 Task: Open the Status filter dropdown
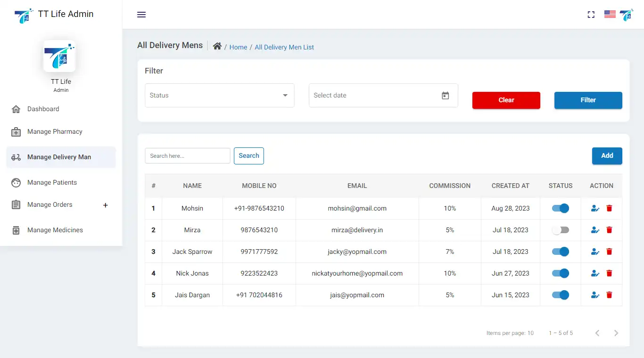pos(219,95)
